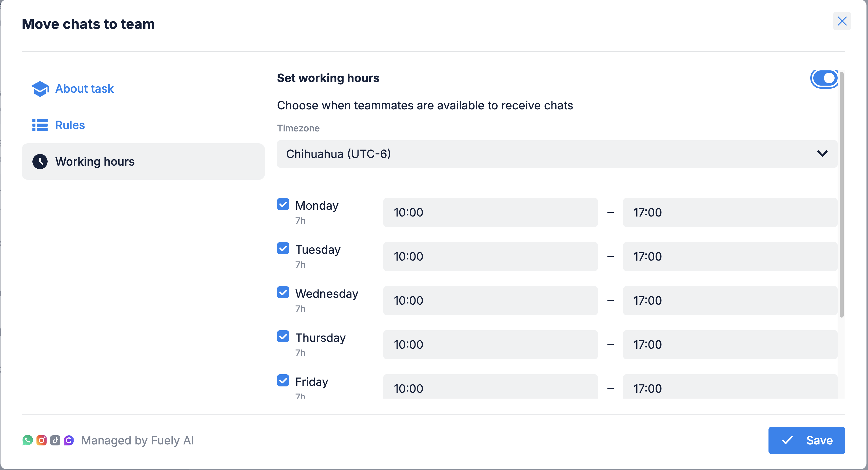Click the WhatsApp icon in footer
This screenshot has height=470, width=868.
[28, 440]
